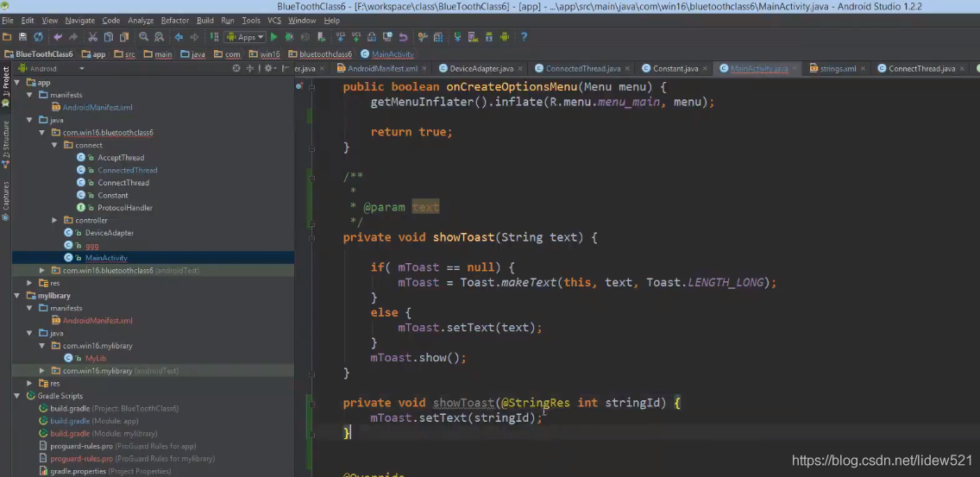Click Sync Project with Gradle icon

point(457,37)
